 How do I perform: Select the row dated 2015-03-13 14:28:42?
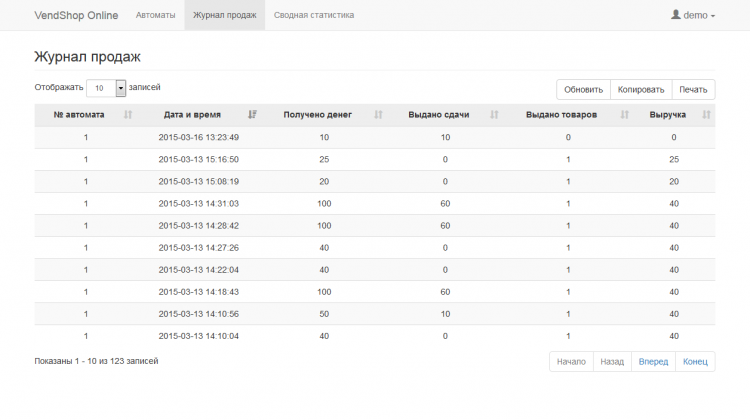pyautogui.click(x=375, y=225)
